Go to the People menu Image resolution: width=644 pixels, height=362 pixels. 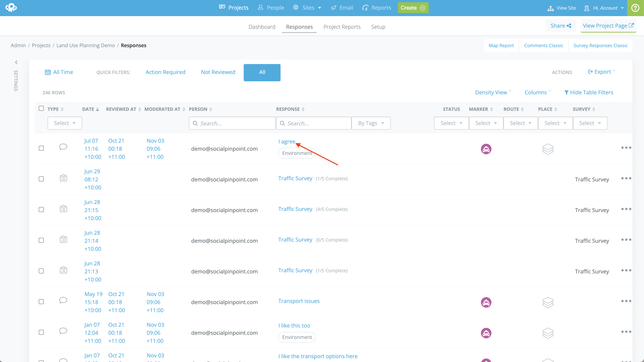271,8
